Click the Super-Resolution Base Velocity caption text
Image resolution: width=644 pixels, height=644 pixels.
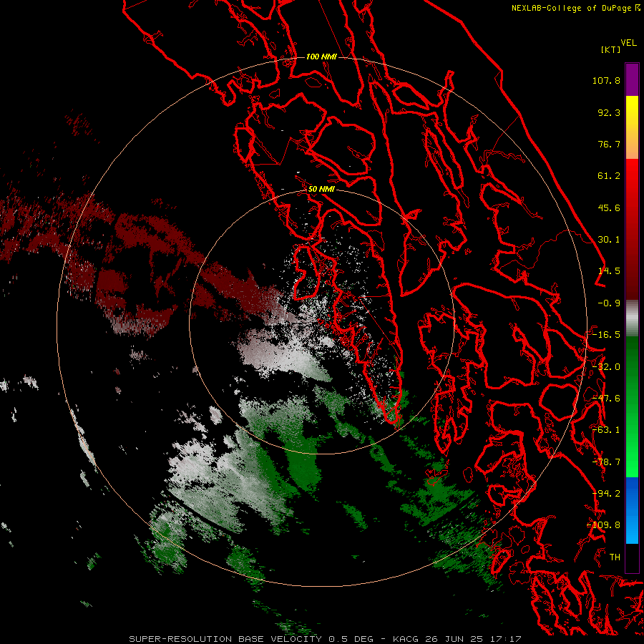[325, 639]
